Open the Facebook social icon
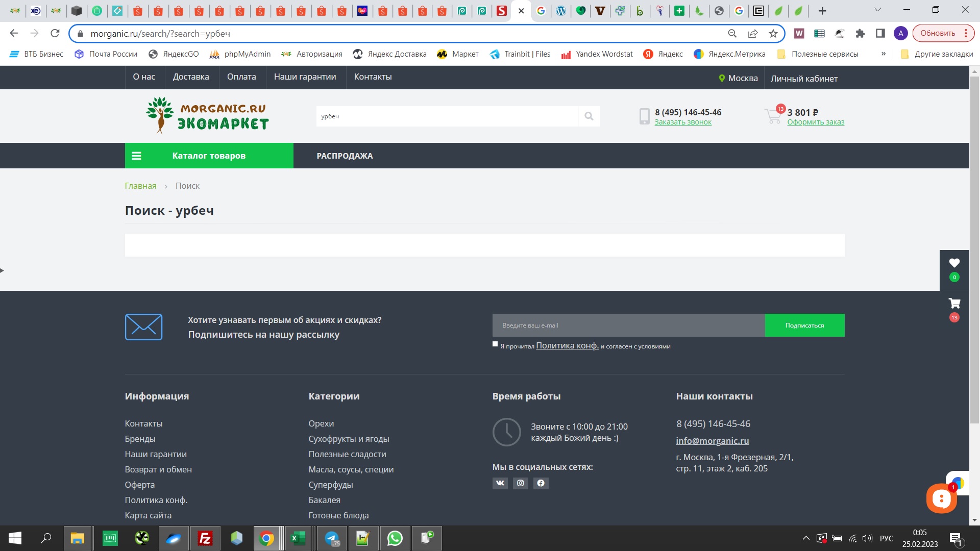The image size is (980, 551). pos(541,483)
